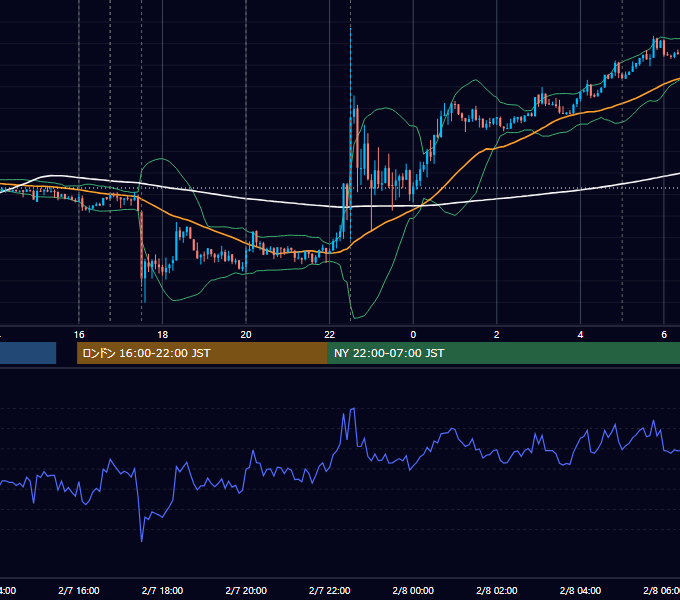Click the 22 hour label on price chart axis
Image resolution: width=680 pixels, height=600 pixels.
tap(330, 335)
